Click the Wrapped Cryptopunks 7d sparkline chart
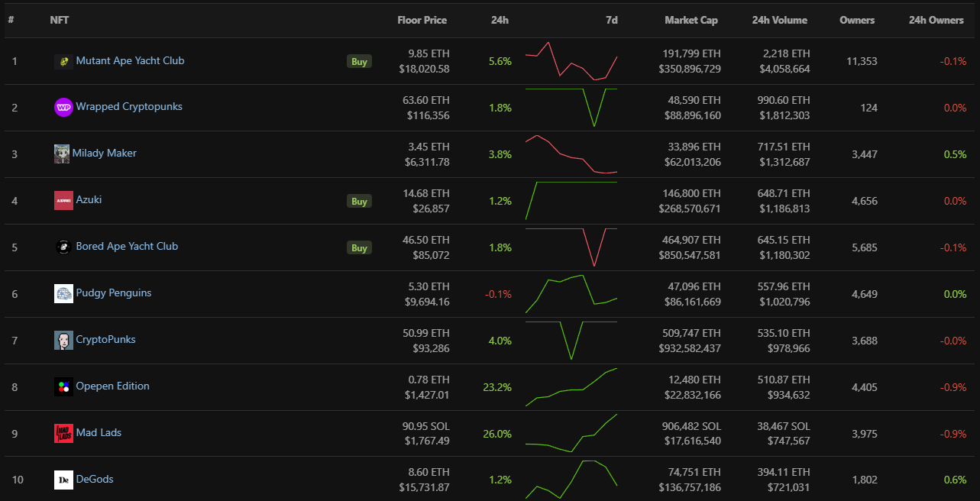 coord(571,108)
